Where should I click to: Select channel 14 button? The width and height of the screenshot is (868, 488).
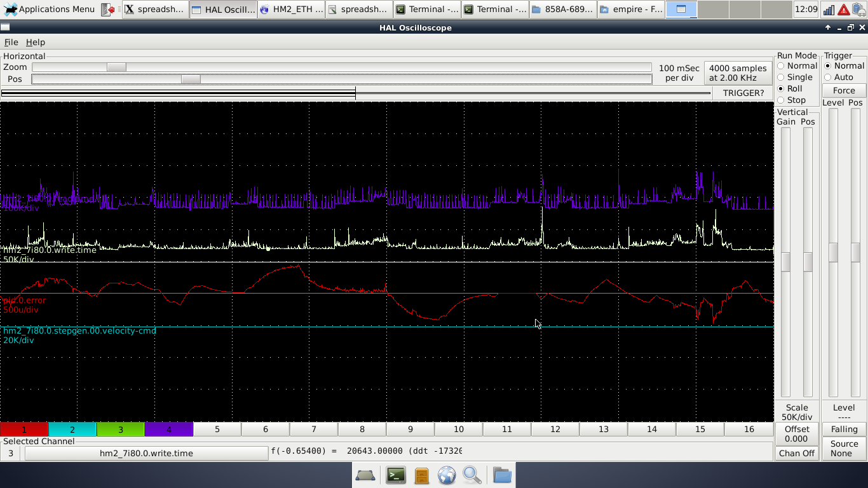[x=652, y=429]
